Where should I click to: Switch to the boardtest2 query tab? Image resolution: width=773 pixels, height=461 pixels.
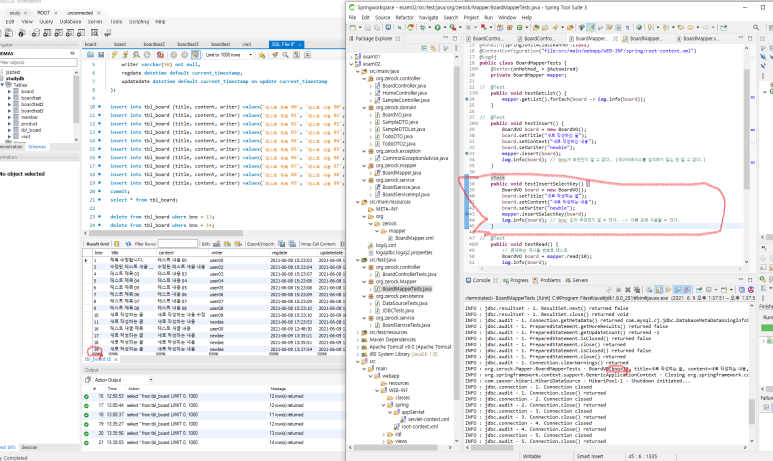tap(154, 44)
